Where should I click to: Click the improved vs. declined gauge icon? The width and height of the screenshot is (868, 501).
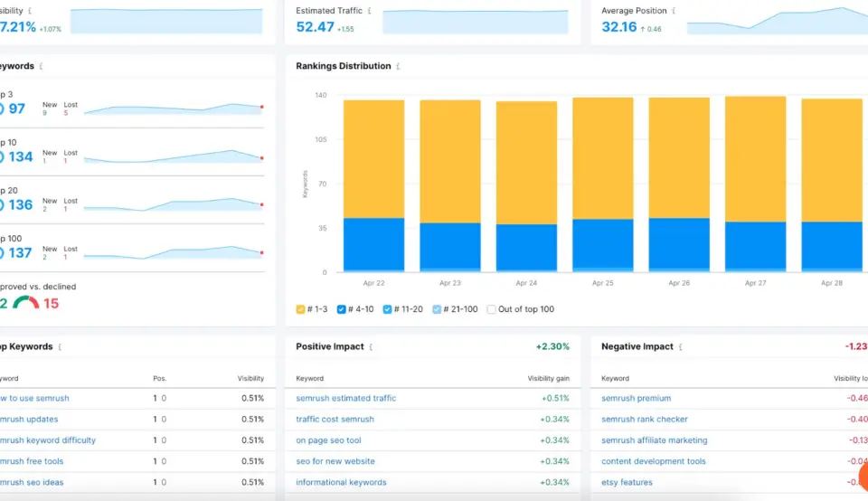click(x=26, y=303)
